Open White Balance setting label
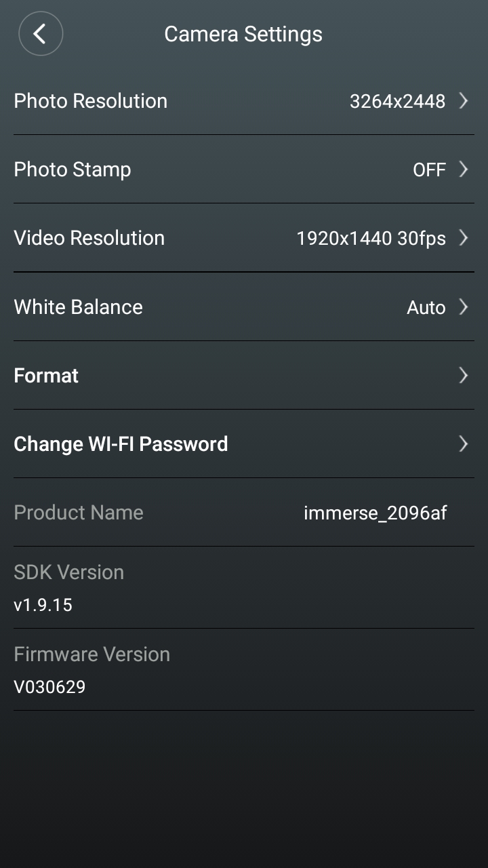 point(79,307)
